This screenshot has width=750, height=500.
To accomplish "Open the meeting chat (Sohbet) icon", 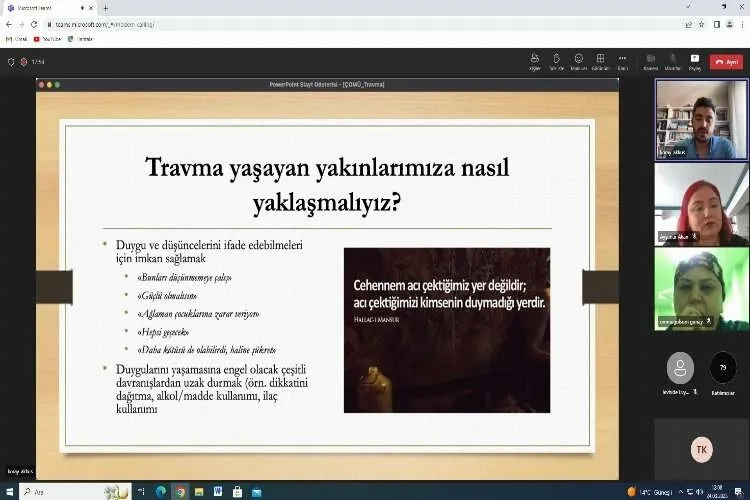I will point(557,60).
